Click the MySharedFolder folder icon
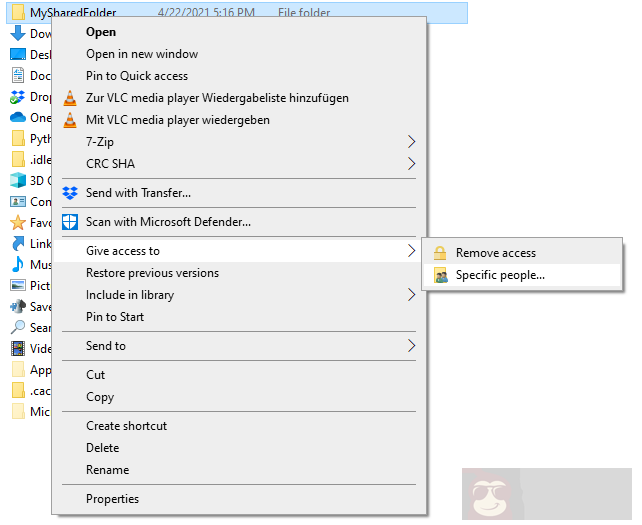 tap(18, 13)
